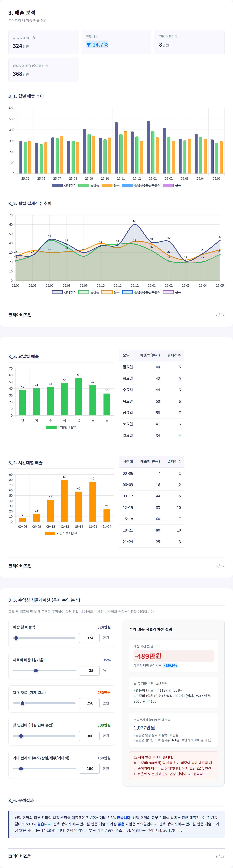Click the 월 임차료 input showing 250

[x=89, y=703]
